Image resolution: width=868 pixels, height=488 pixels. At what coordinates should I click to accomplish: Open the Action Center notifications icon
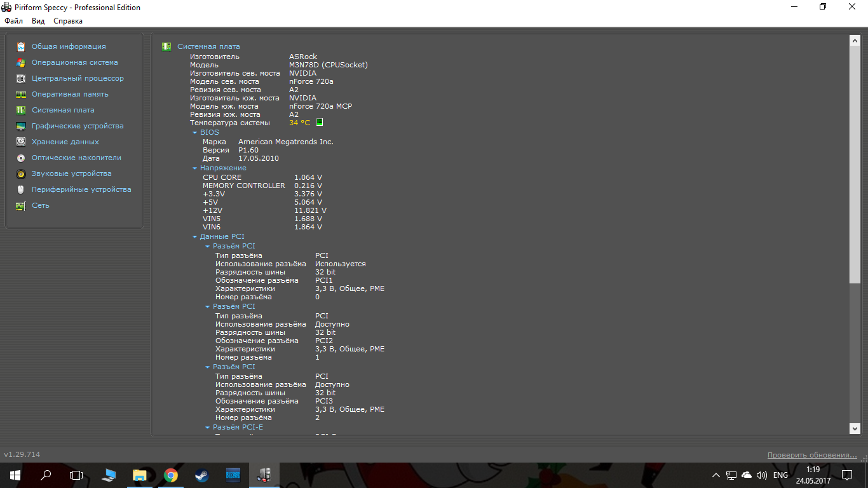tap(847, 475)
